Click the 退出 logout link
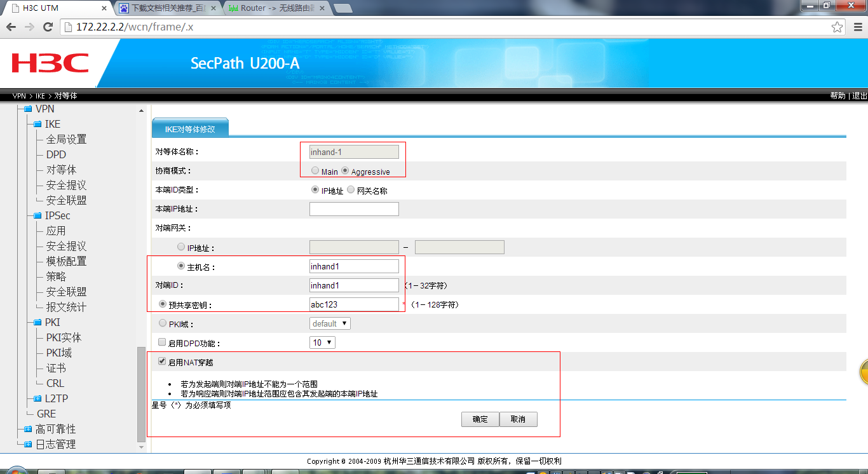Screen dimensions: 868x474 click(x=860, y=95)
